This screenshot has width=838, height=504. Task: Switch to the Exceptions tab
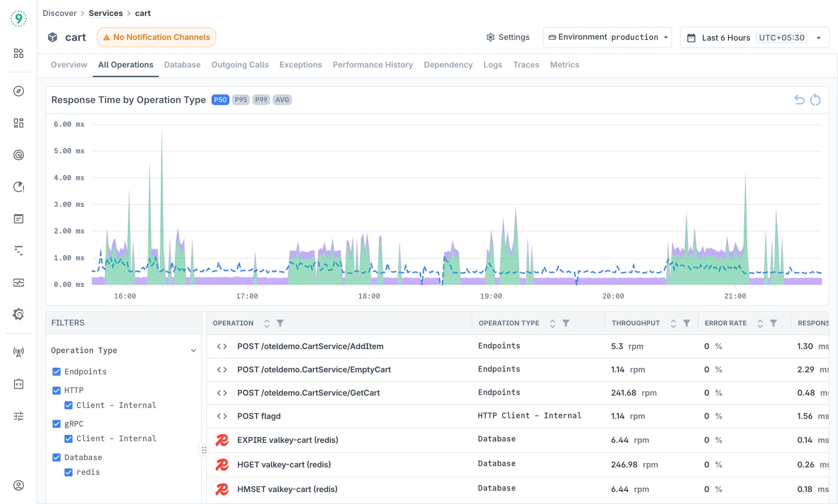(x=300, y=64)
